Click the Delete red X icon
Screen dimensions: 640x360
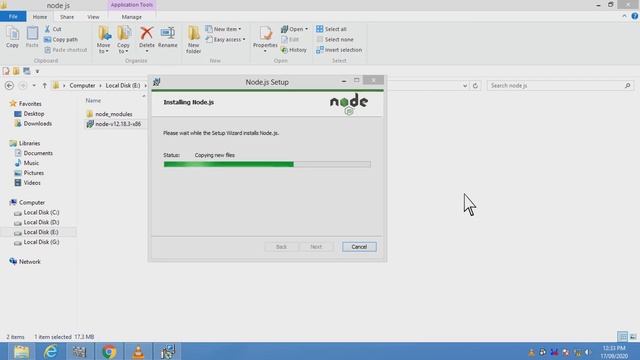147,33
